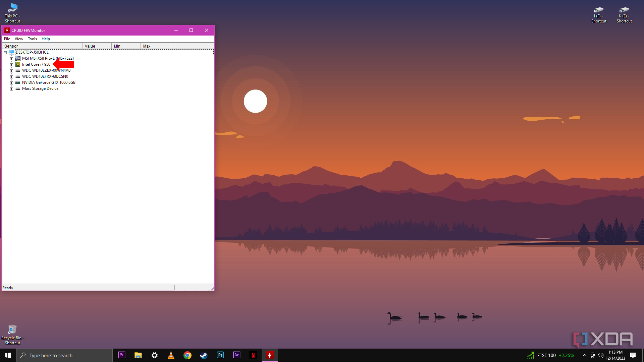
Task: Open Steam from the taskbar
Action: tap(204, 355)
